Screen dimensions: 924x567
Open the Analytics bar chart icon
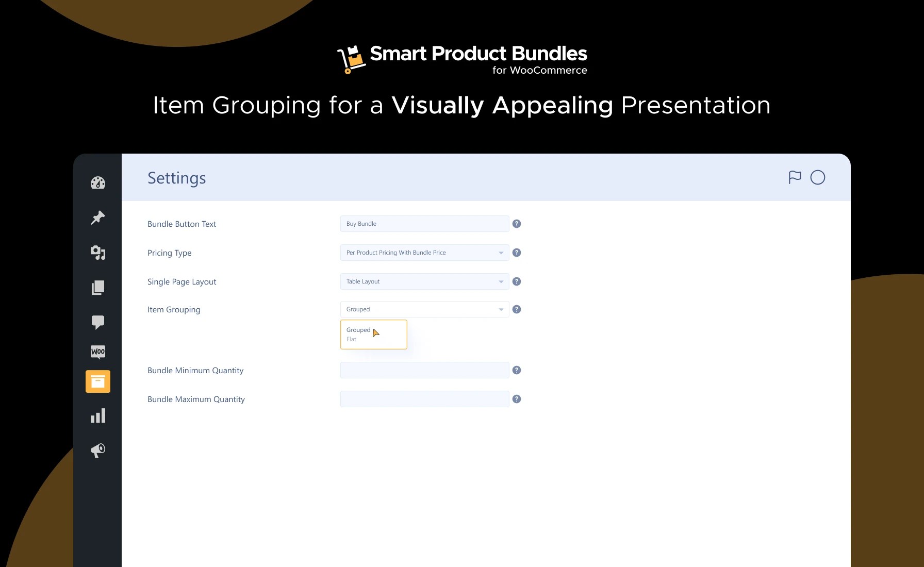(97, 415)
